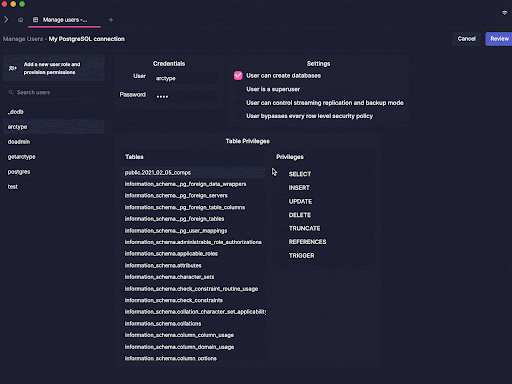The width and height of the screenshot is (512, 384).
Task: Select table information_schema.attributes
Action: [194, 265]
